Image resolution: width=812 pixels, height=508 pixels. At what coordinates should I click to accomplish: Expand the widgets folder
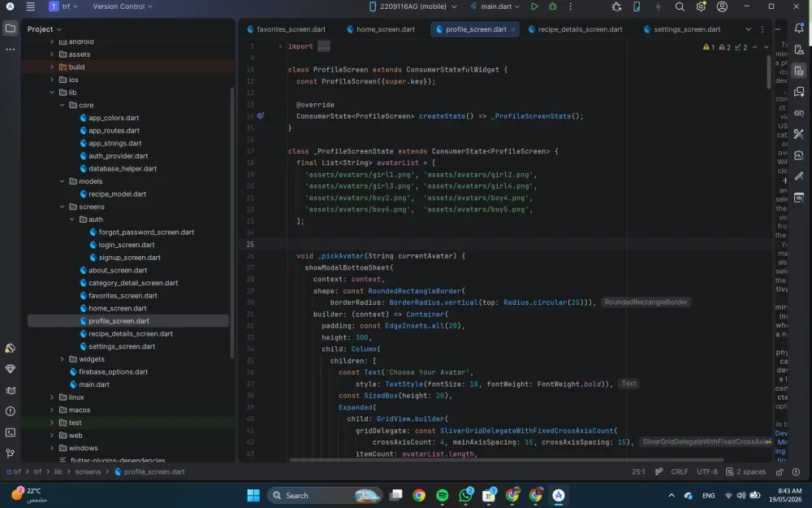[x=63, y=359]
